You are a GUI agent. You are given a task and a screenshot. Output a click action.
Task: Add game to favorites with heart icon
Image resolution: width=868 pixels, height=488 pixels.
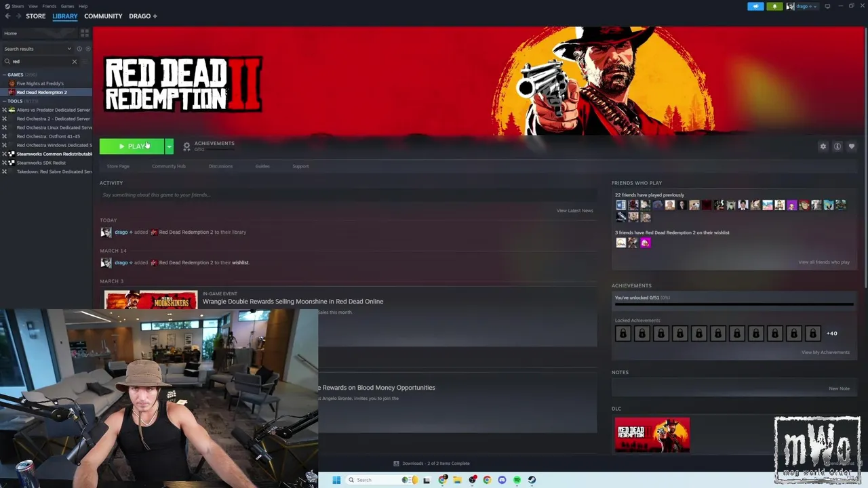click(x=852, y=146)
